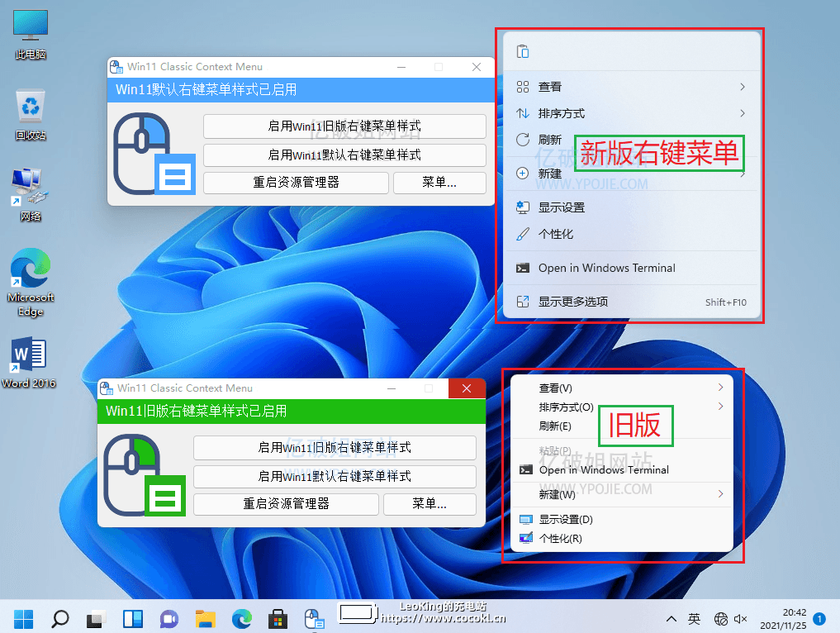Screen dimensions: 840x633
Task: Click the terminal icon in new context menu
Action: [523, 268]
